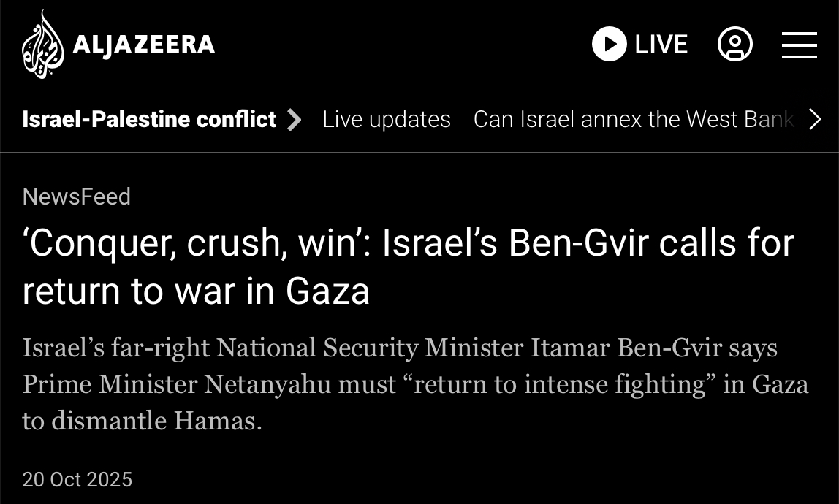This screenshot has width=839, height=504.
Task: Click the 20 Oct 2025 date
Action: coord(77,479)
